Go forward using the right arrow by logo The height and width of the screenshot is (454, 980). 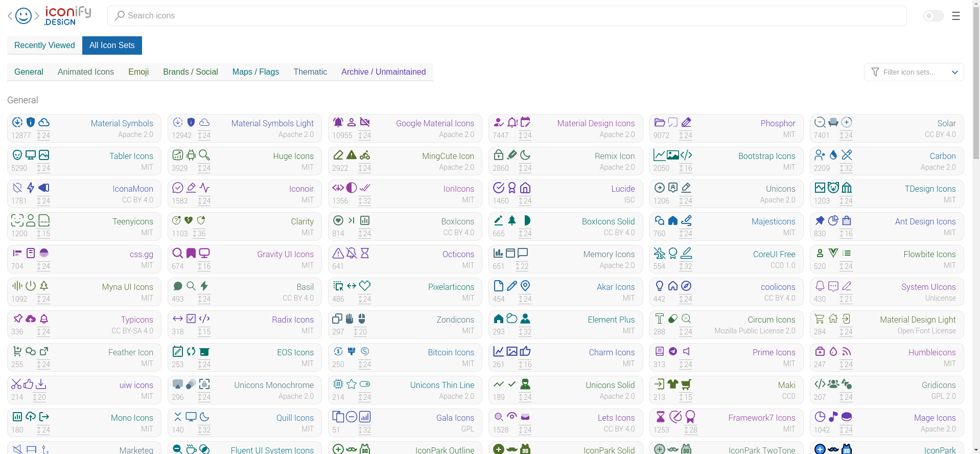(x=37, y=16)
